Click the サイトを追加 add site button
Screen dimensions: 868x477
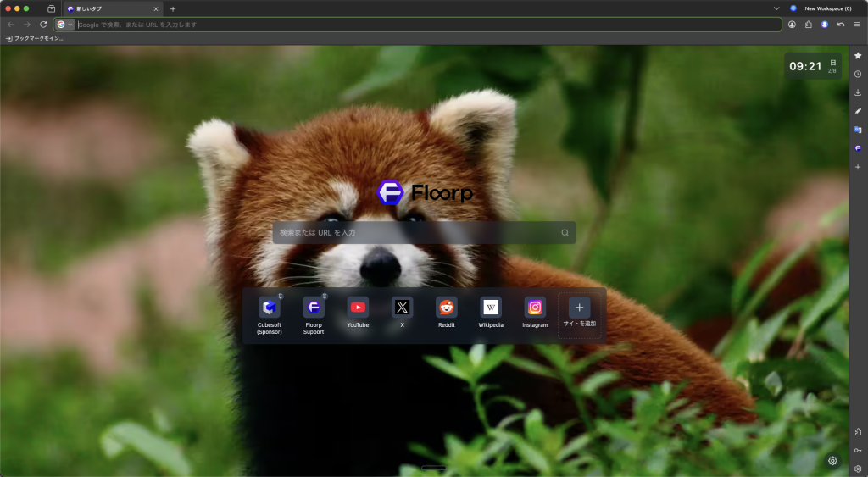point(579,313)
